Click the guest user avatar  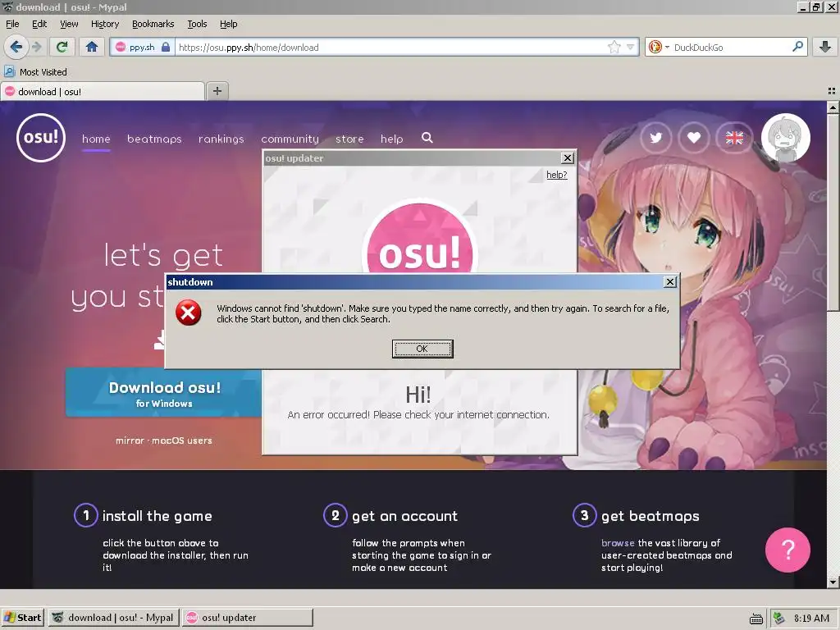click(x=785, y=138)
